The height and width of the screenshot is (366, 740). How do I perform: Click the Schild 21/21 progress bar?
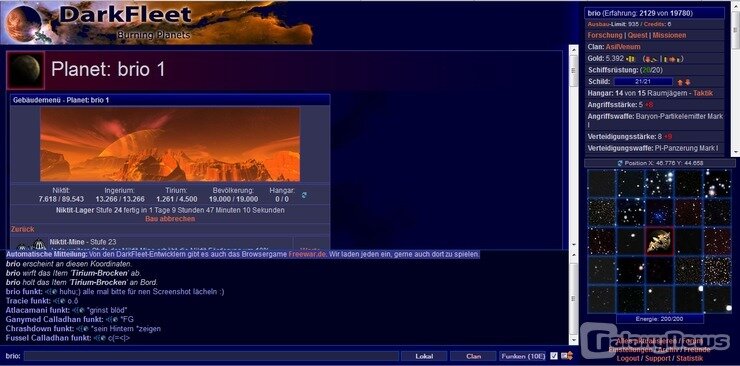click(x=643, y=82)
